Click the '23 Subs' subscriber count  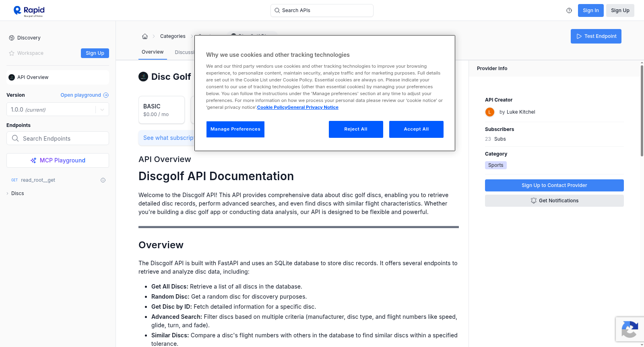(x=495, y=139)
